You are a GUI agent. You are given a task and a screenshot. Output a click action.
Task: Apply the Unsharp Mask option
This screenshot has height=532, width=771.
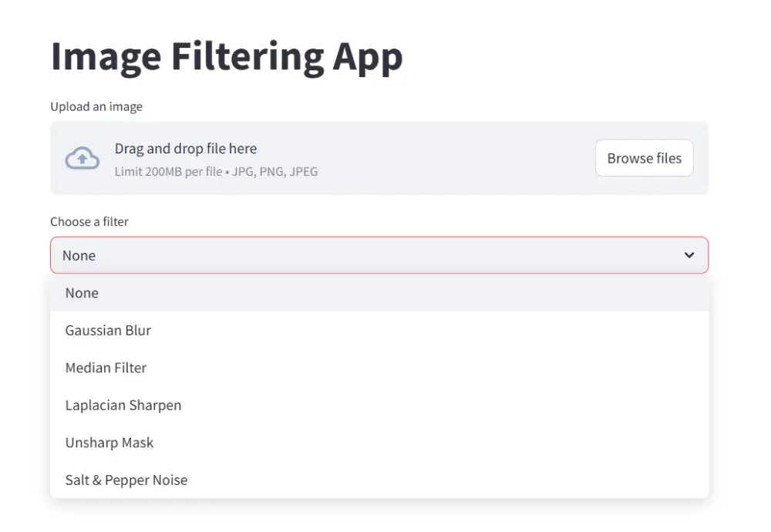109,443
